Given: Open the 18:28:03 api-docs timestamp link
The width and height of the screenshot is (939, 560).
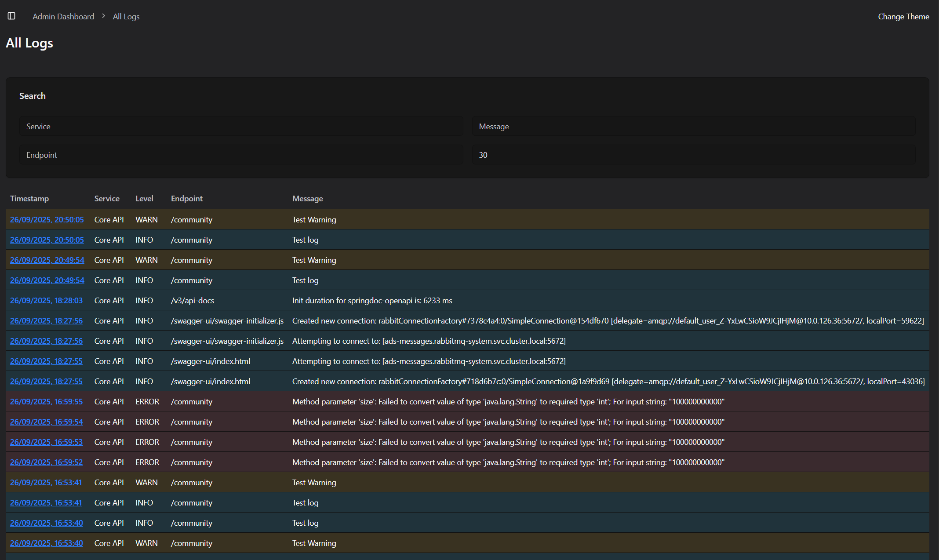Looking at the screenshot, I should click(46, 301).
